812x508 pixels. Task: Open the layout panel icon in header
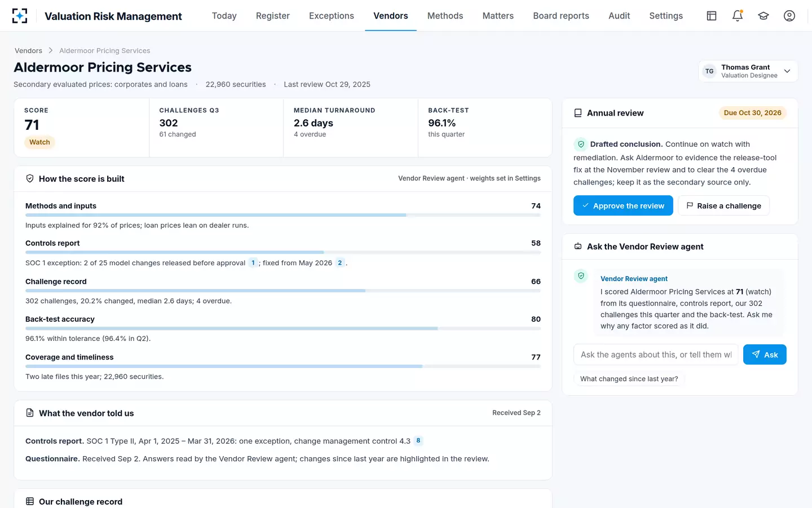click(712, 16)
